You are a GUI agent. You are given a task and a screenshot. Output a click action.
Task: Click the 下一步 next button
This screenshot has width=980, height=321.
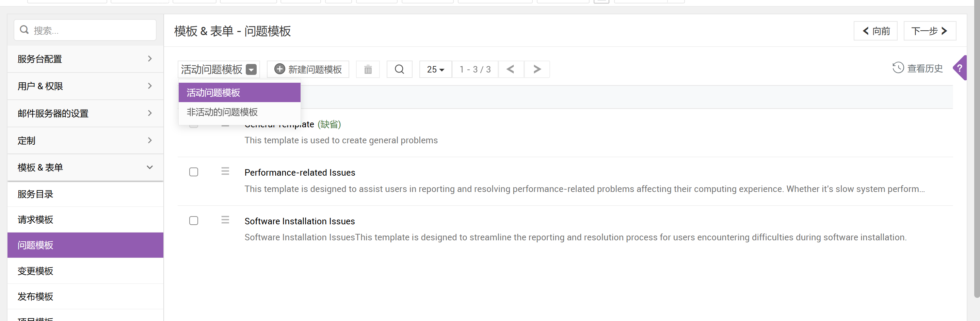coord(929,31)
